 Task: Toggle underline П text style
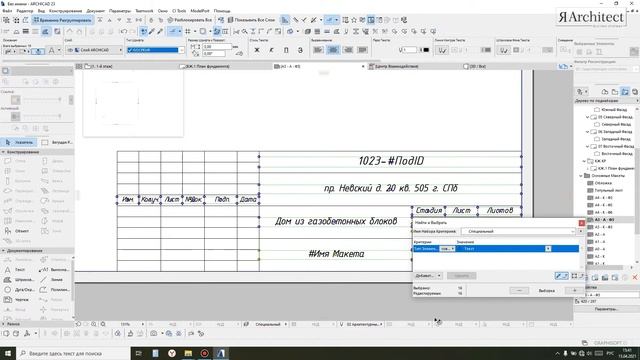(x=286, y=50)
